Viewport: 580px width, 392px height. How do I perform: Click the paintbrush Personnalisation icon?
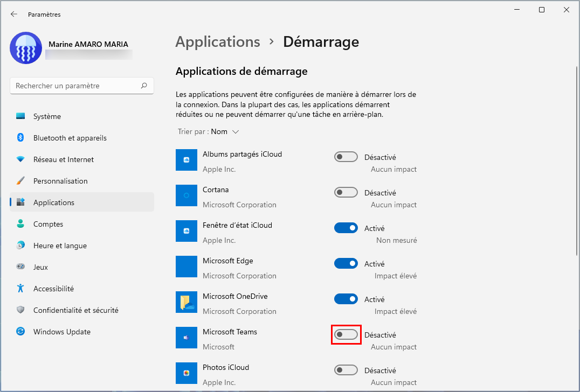pyautogui.click(x=20, y=181)
